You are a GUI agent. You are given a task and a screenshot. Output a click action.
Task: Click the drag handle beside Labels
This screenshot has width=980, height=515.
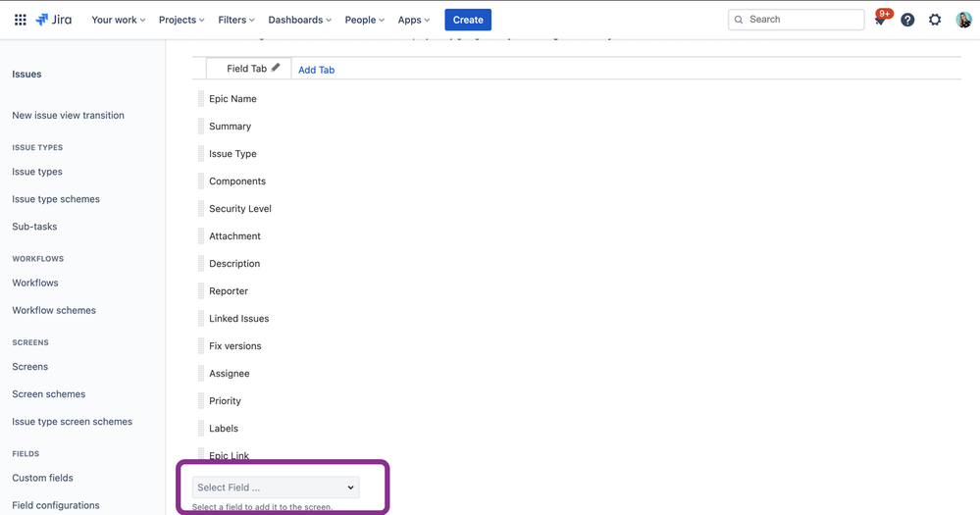click(x=201, y=428)
